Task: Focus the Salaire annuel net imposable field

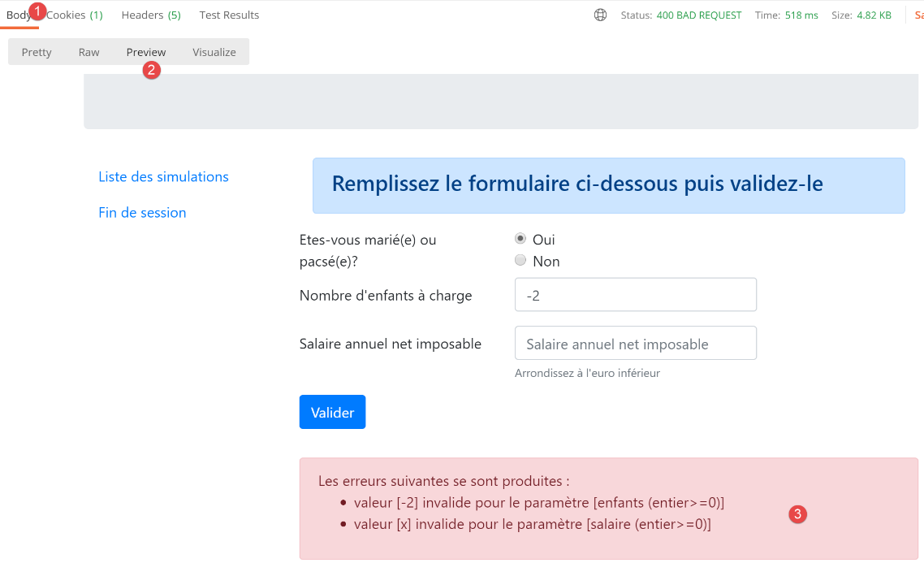Action: pyautogui.click(x=635, y=344)
